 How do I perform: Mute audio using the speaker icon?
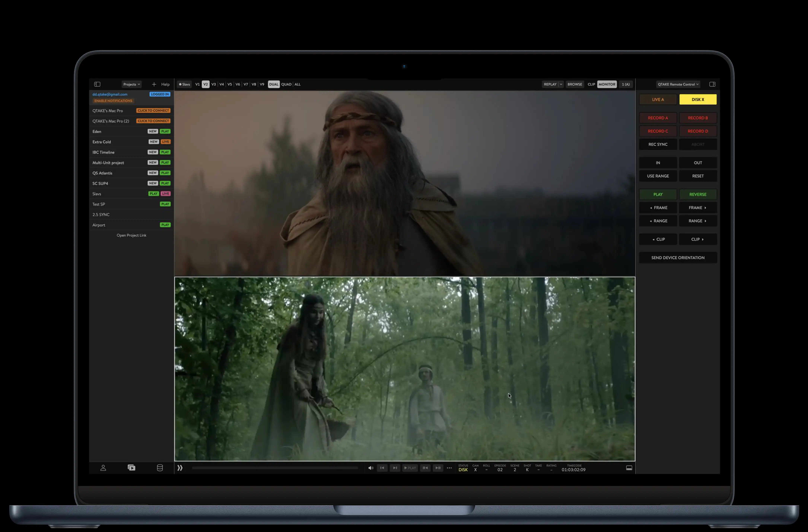[370, 468]
